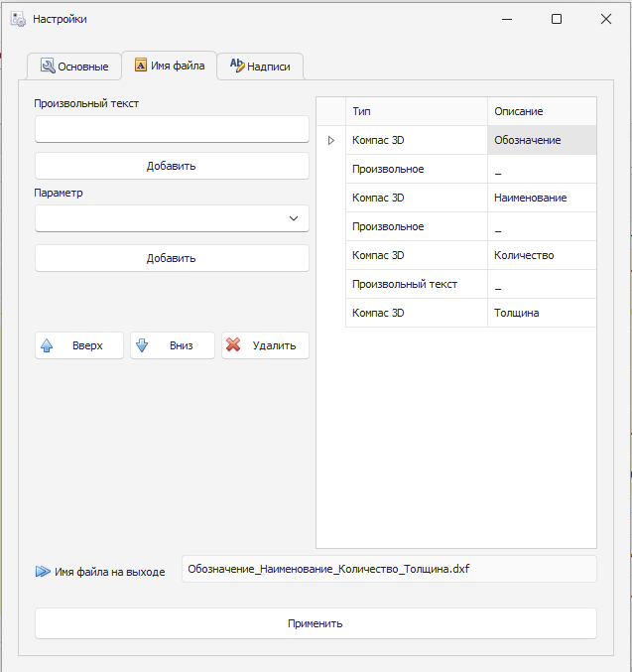
Task: Click the Описание column header
Action: click(x=541, y=111)
